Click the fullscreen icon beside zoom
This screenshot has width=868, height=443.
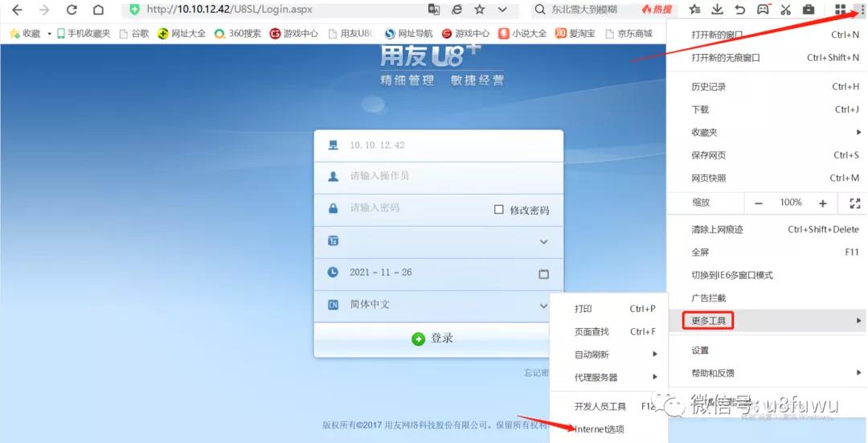[854, 203]
